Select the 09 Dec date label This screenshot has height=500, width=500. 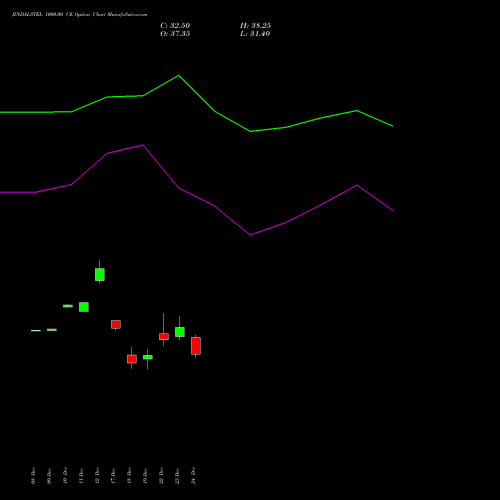coord(49,476)
